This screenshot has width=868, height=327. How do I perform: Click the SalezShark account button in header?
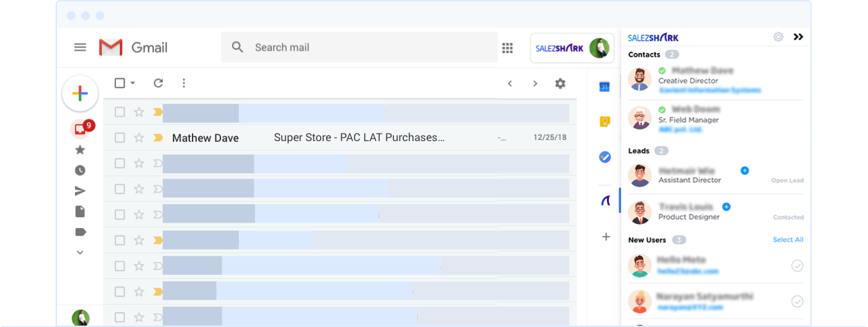[572, 47]
